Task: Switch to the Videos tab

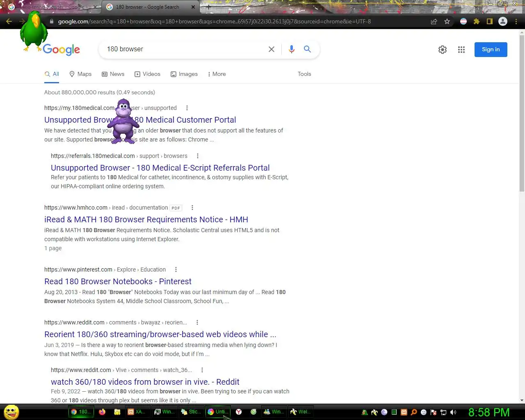Action: click(148, 74)
